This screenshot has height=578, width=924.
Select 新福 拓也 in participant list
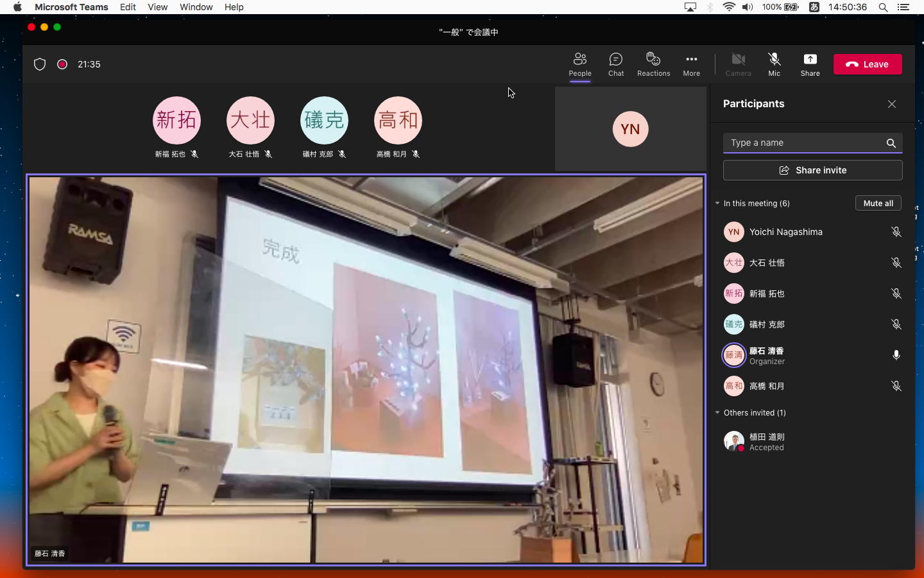(x=812, y=293)
